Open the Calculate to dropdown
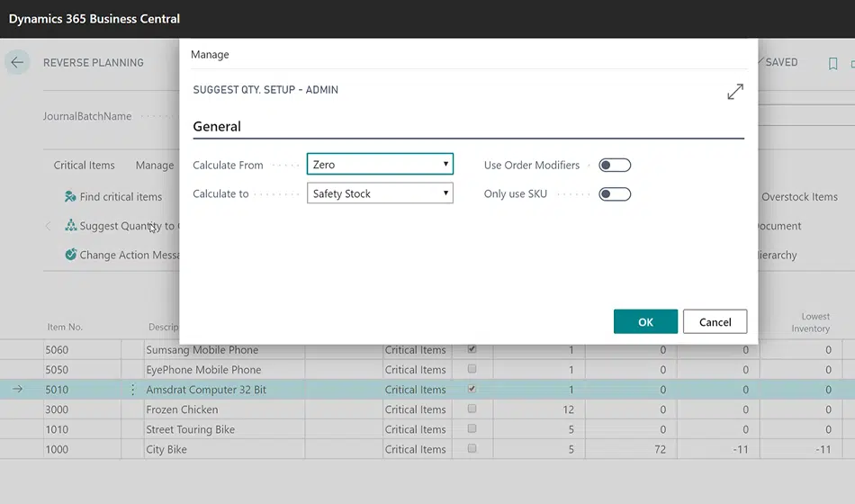Screen dimensions: 855x504 click(x=380, y=193)
